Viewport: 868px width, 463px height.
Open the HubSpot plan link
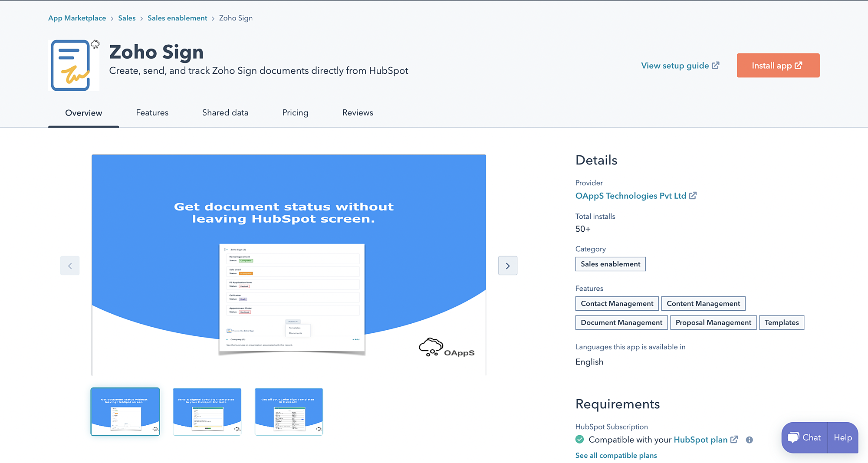click(x=700, y=440)
